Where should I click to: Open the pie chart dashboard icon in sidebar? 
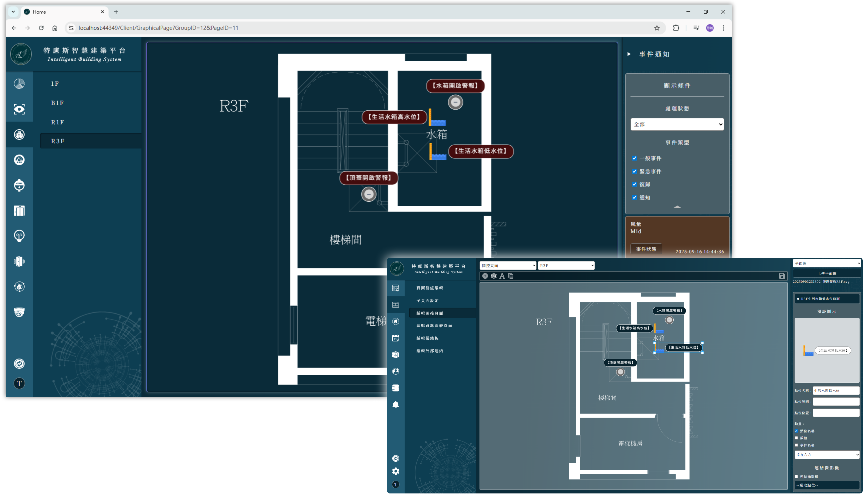tap(19, 84)
